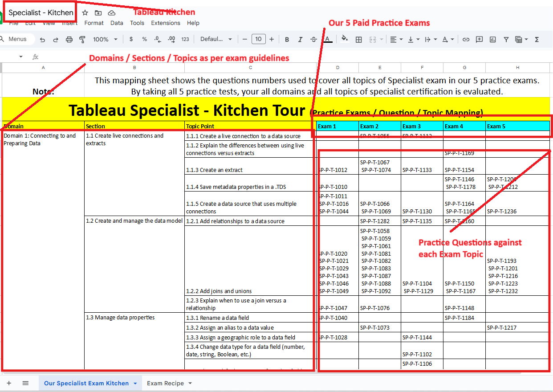Check the cloud save status icon

(x=112, y=13)
